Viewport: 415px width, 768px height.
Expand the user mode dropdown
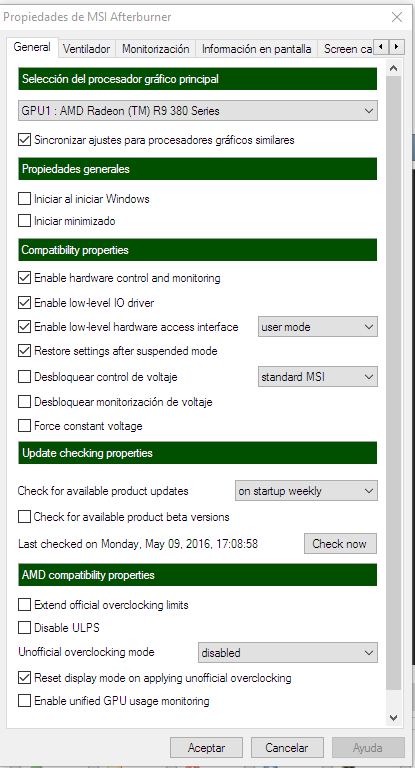click(x=317, y=327)
